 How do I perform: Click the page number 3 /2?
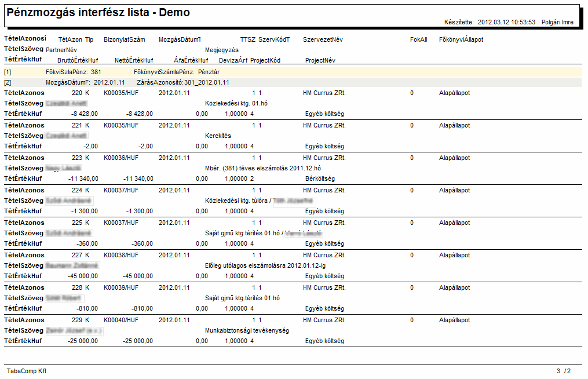tap(564, 371)
